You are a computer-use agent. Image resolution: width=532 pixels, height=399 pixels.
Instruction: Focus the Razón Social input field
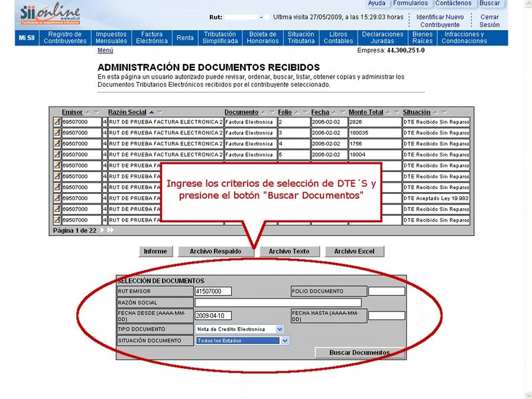(278, 302)
